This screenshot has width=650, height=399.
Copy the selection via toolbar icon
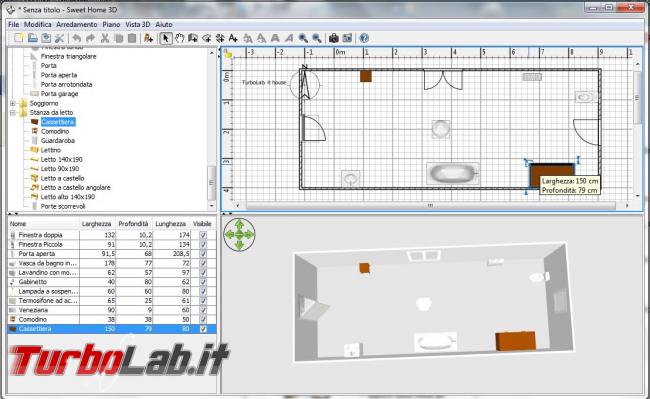click(119, 38)
